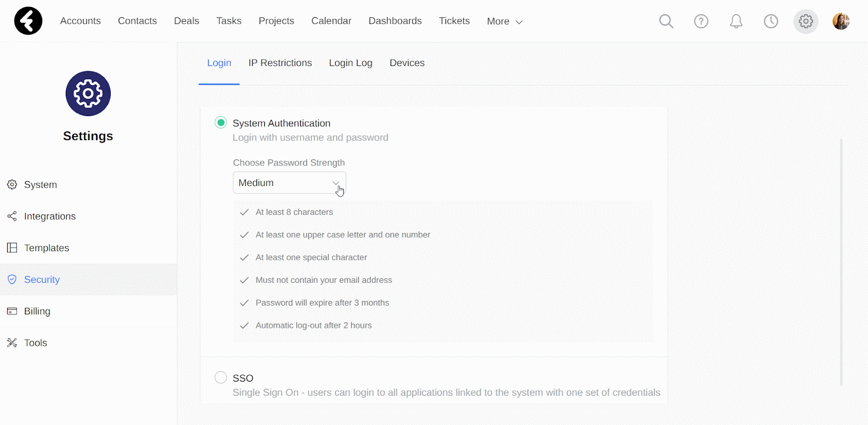Screen dimensions: 868x425
Task: Click 'Password will expire after 3 months' text
Action: (322, 303)
